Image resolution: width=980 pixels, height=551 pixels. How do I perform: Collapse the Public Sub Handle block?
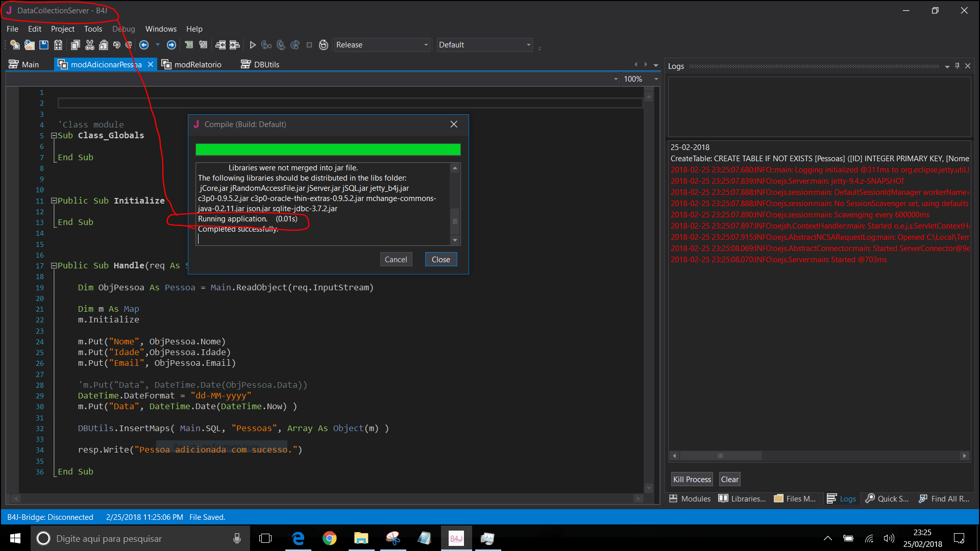point(54,266)
